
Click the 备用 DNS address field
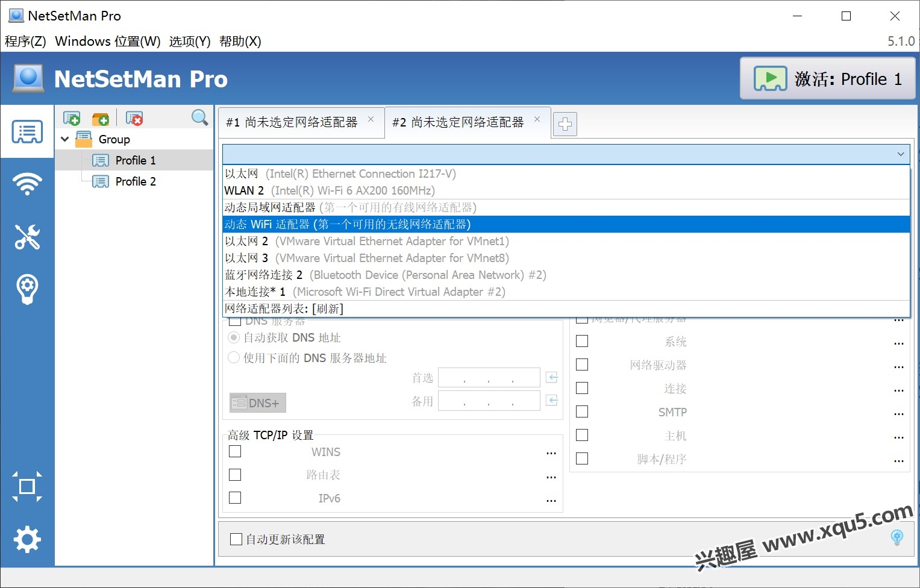pyautogui.click(x=489, y=401)
